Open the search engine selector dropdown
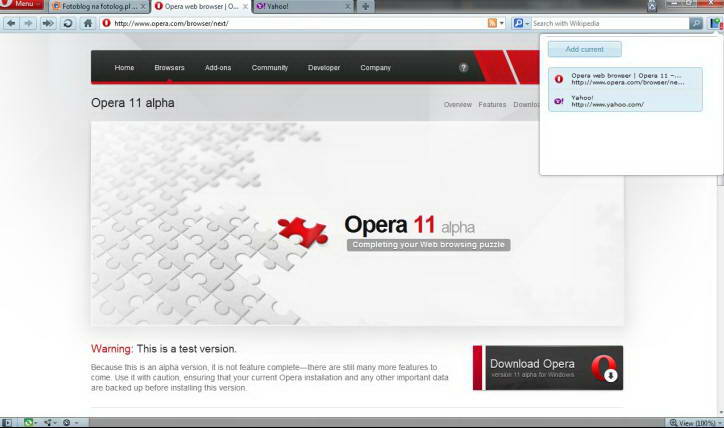This screenshot has height=428, width=724. (x=521, y=23)
